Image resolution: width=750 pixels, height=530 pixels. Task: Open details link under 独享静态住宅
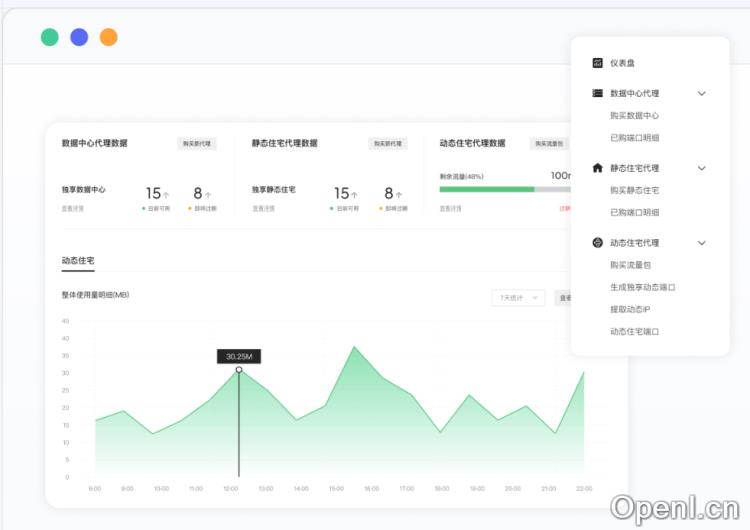click(x=264, y=209)
